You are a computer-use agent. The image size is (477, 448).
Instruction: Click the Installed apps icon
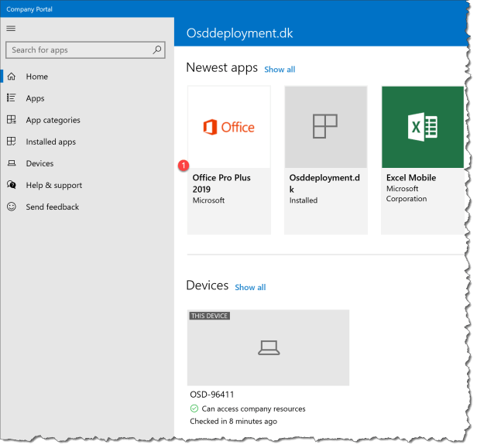coord(12,142)
